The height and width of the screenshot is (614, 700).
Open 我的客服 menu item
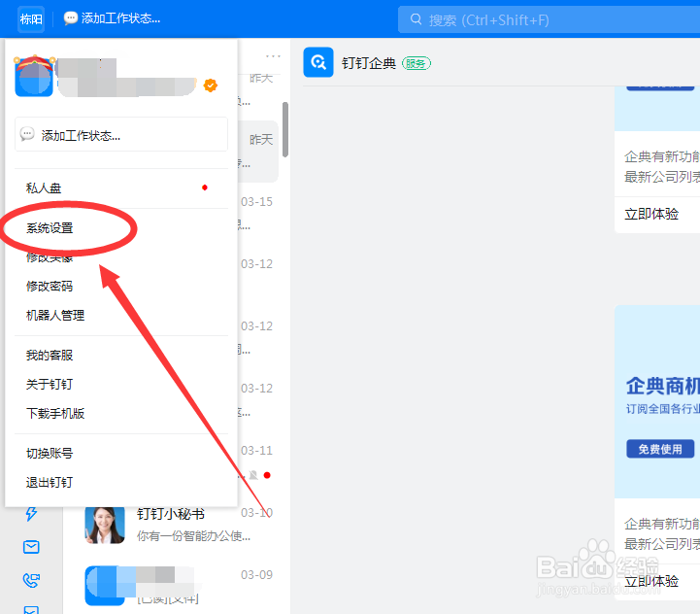pyautogui.click(x=50, y=356)
